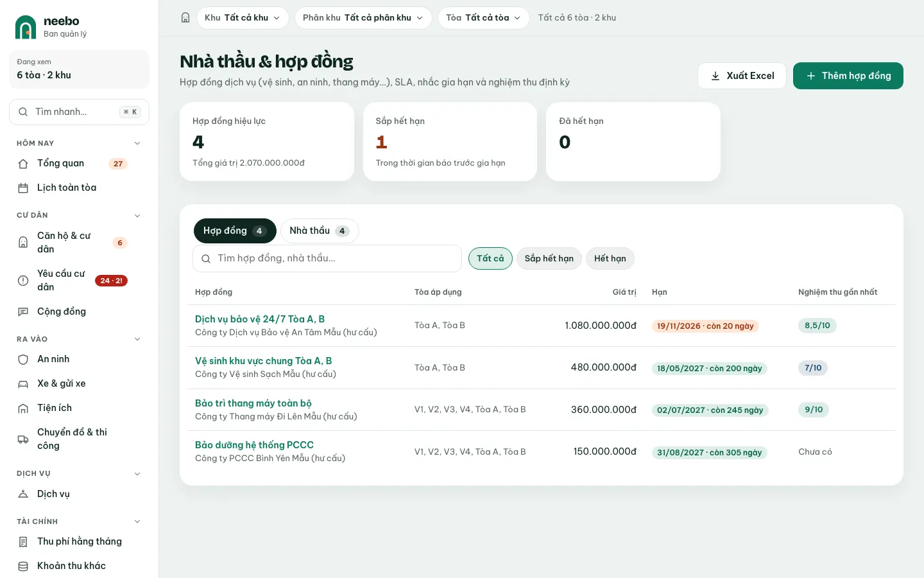Click the magnifier icon in Tìm nhanh
Image resolution: width=924 pixels, height=578 pixels.
click(23, 112)
